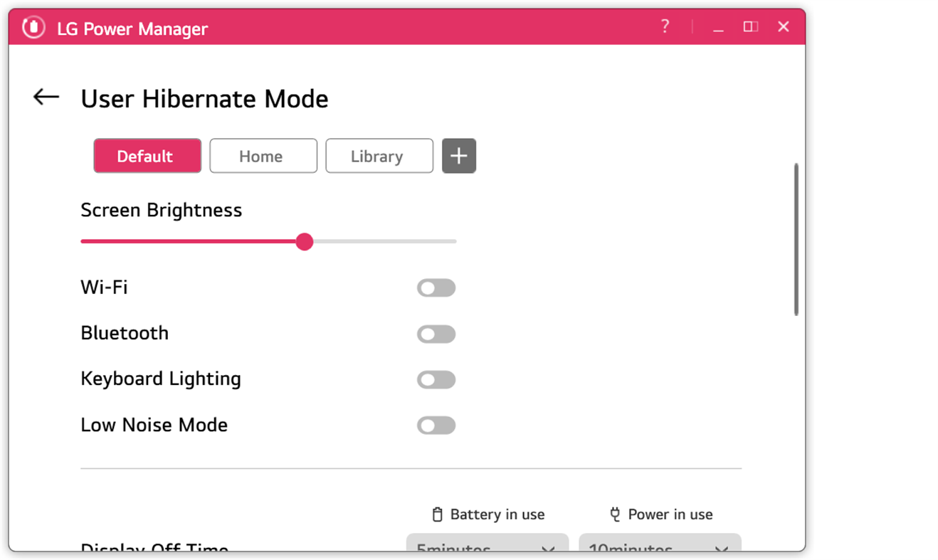Adjust the Screen Brightness slider handle
This screenshot has width=938, height=560.
click(305, 241)
